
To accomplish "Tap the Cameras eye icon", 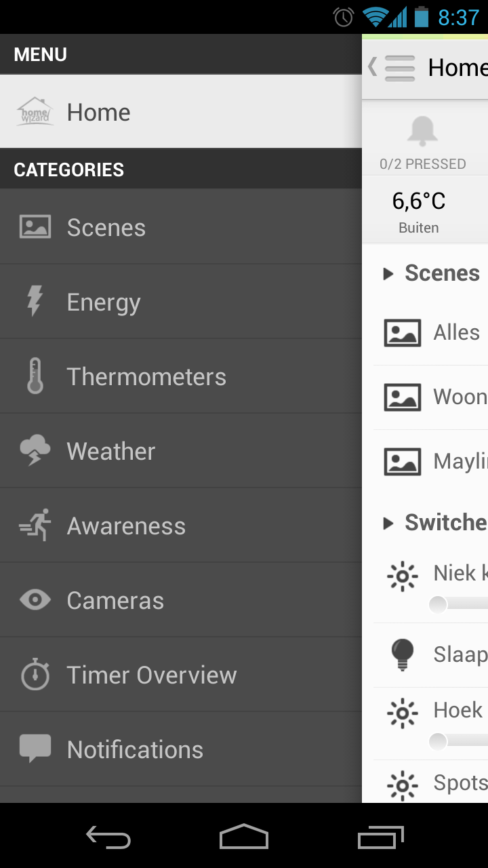I will pyautogui.click(x=35, y=600).
